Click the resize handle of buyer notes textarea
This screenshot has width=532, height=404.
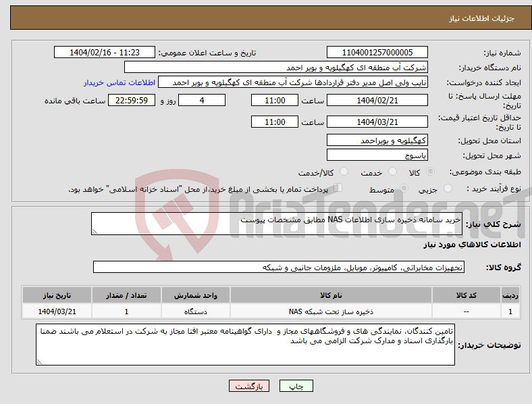click(x=39, y=362)
